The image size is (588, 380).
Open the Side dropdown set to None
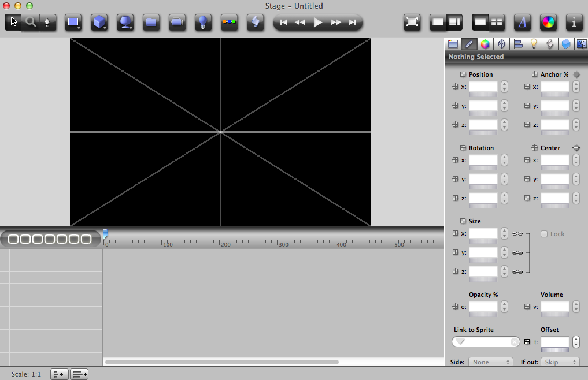[x=490, y=362]
